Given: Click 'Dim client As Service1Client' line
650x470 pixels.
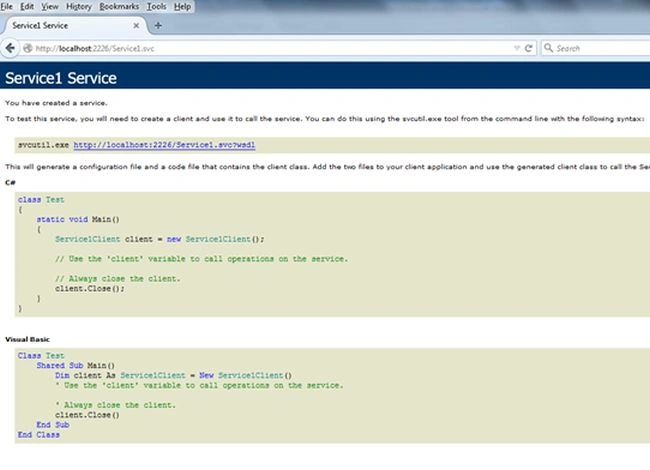Looking at the screenshot, I should coord(173,376).
